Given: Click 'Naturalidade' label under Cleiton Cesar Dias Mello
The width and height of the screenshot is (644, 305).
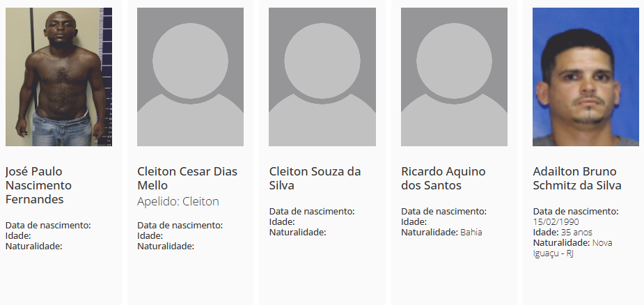Looking at the screenshot, I should [166, 246].
